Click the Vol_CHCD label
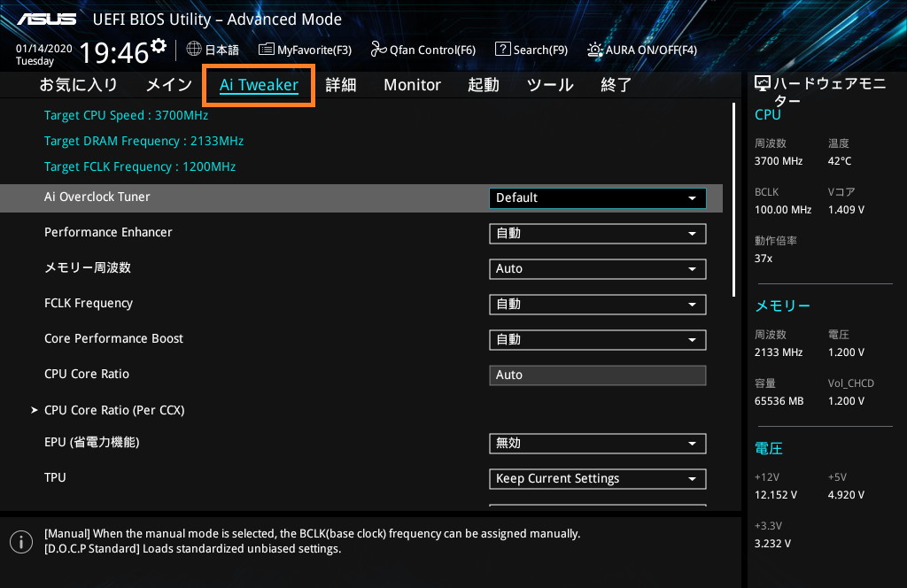Viewport: 907px width, 588px height. pos(851,383)
